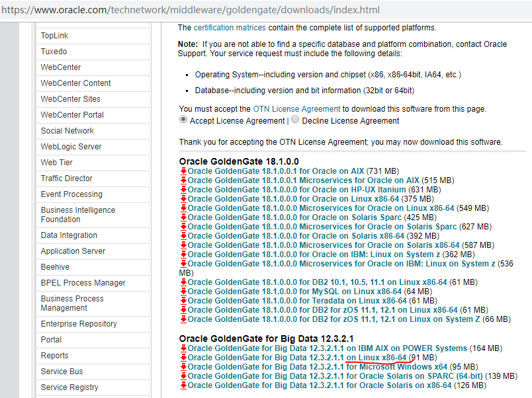Download GoldenGate 18.1.0.0.1 for Oracle on AIX link

pos(276,171)
